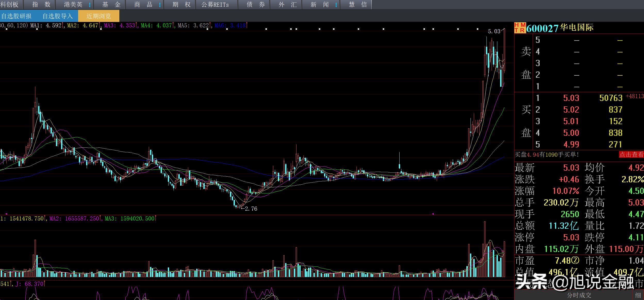Open 自选股导入 tab
Viewport: 644px width, 300px height.
(x=57, y=16)
